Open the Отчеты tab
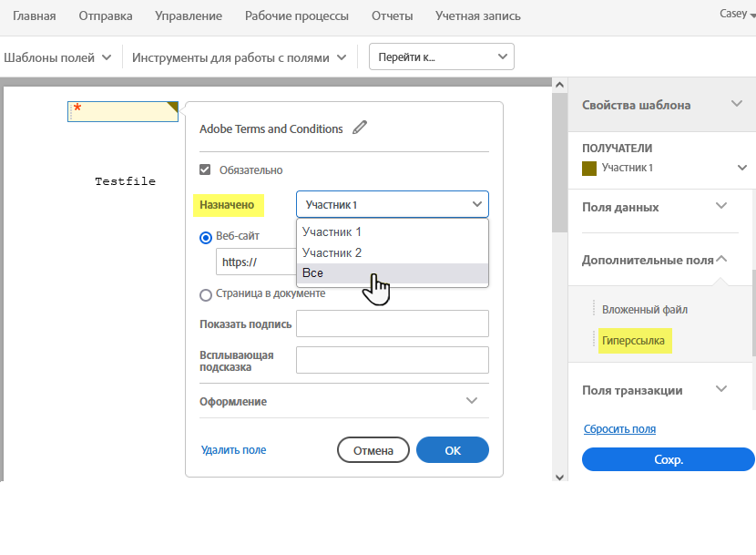This screenshot has height=555, width=756. (x=392, y=16)
